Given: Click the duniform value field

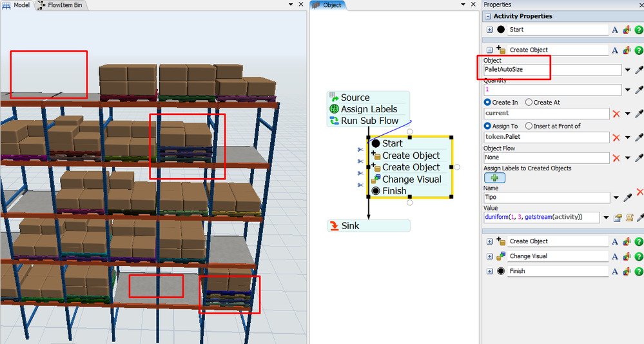Looking at the screenshot, I should pyautogui.click(x=542, y=218).
